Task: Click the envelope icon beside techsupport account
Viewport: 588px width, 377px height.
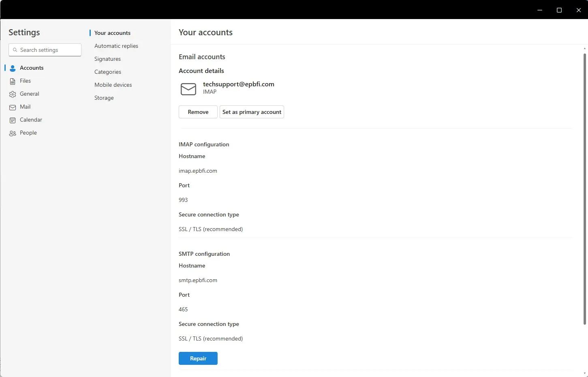Action: pos(188,89)
